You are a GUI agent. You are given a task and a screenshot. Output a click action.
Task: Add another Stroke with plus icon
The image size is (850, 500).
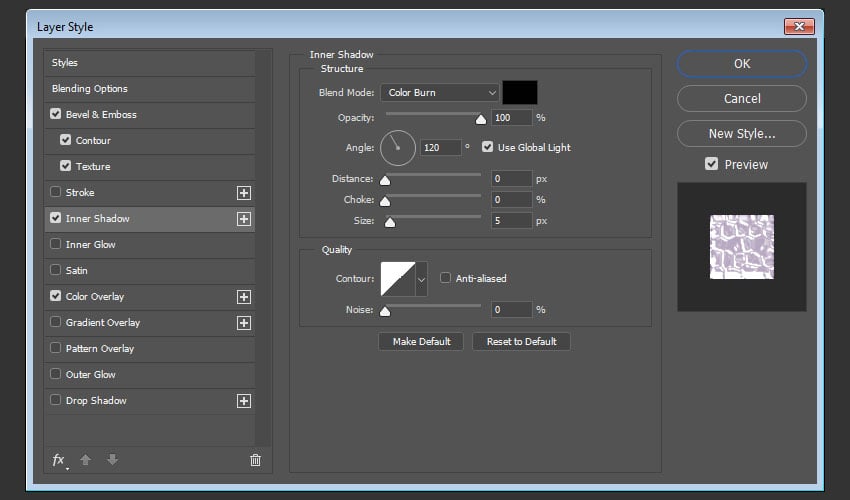pos(244,193)
